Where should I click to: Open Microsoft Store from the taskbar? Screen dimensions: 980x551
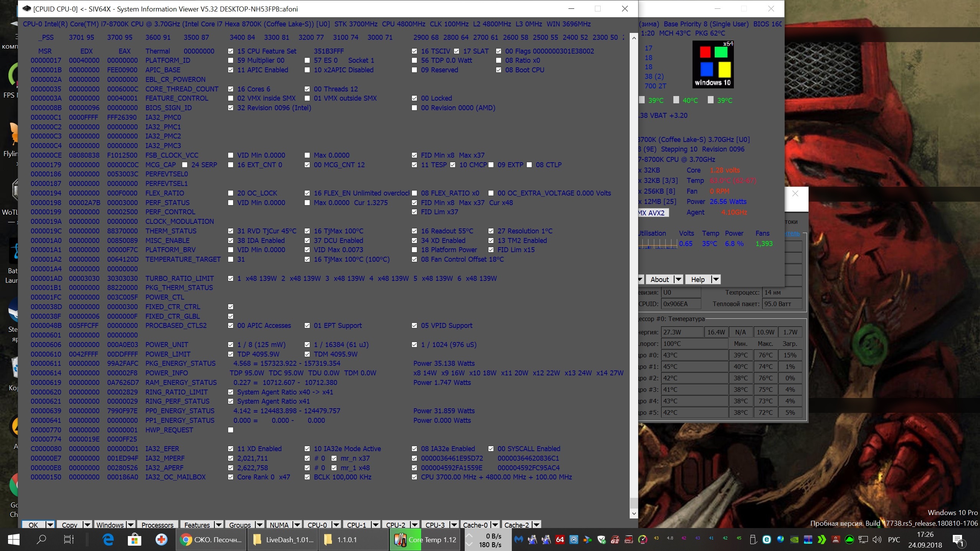[x=134, y=540]
